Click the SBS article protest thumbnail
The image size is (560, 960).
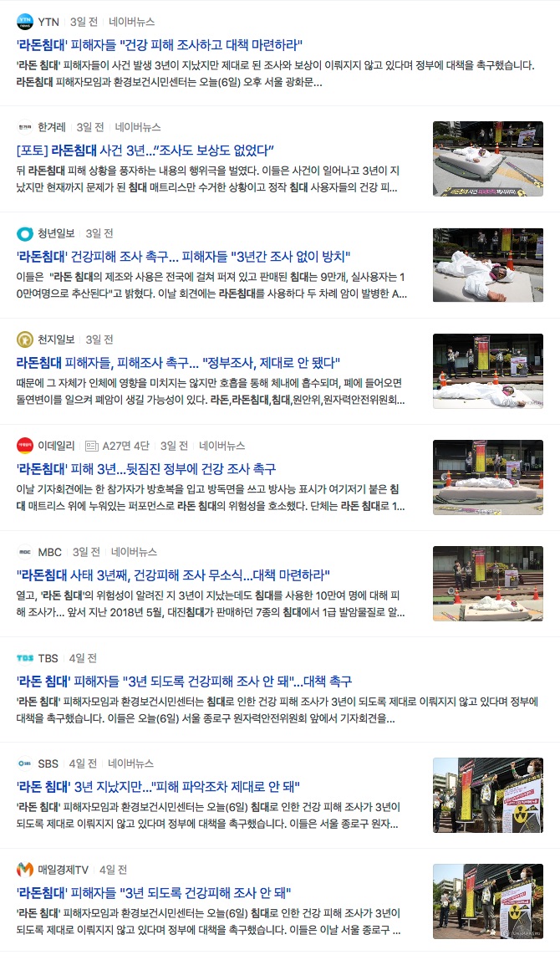pyautogui.click(x=488, y=795)
